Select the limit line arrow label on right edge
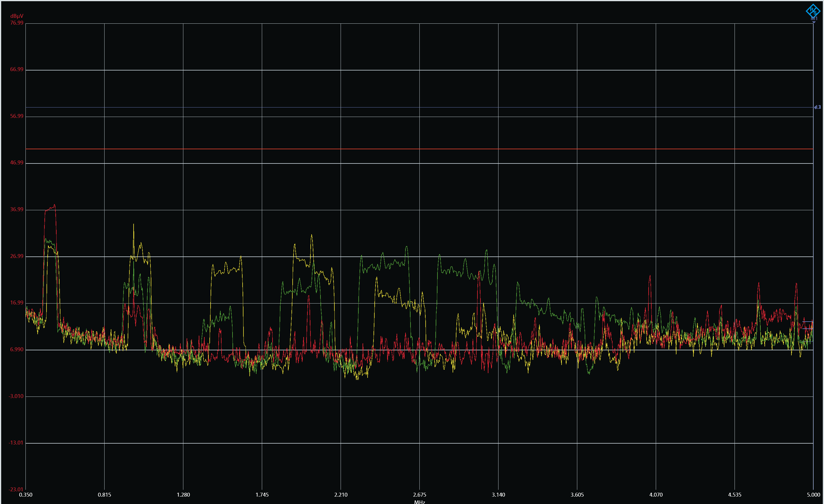The image size is (824, 504). coord(817,107)
